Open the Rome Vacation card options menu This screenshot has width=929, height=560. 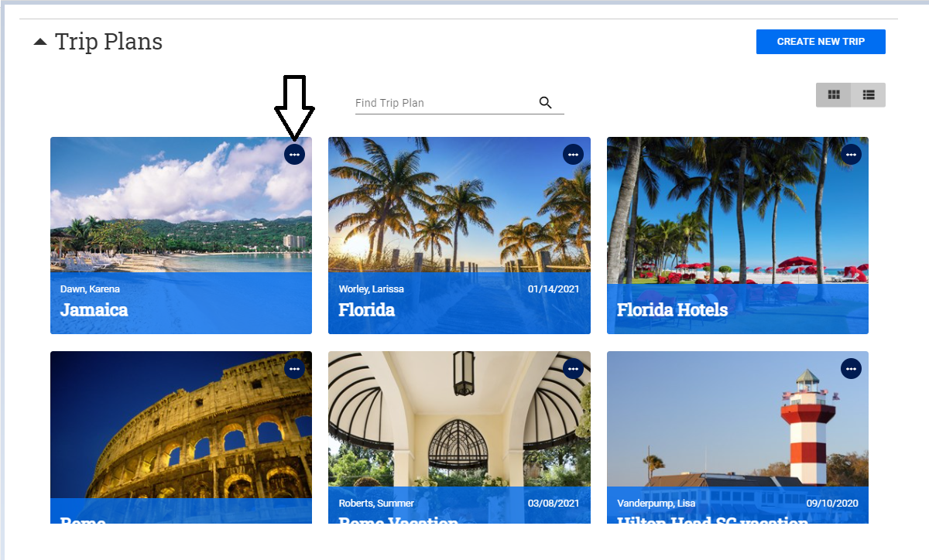coord(573,369)
